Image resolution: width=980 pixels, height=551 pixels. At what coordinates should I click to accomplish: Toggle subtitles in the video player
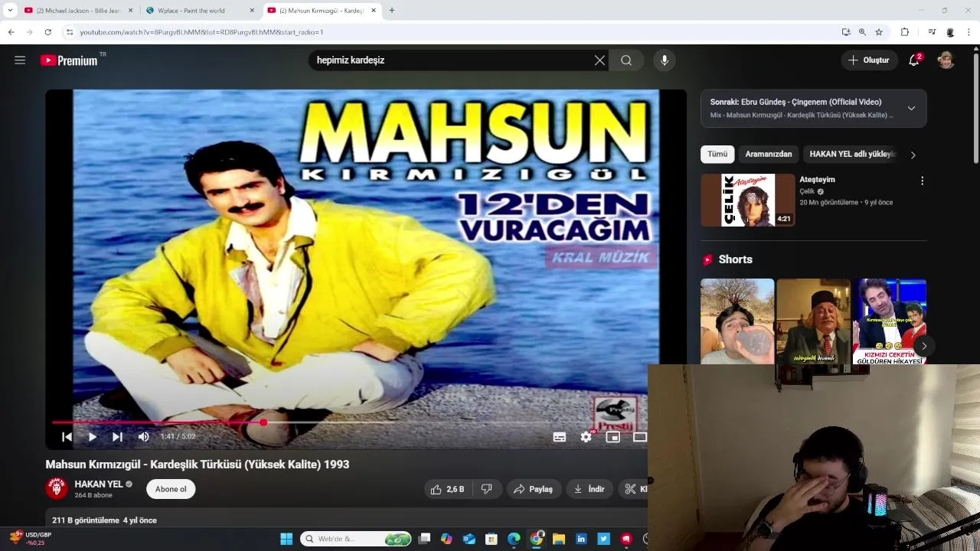point(560,437)
